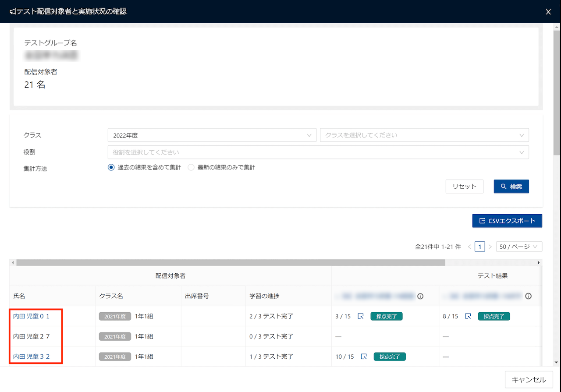Click info icon on first test result column
The image size is (561, 392).
pos(420,296)
